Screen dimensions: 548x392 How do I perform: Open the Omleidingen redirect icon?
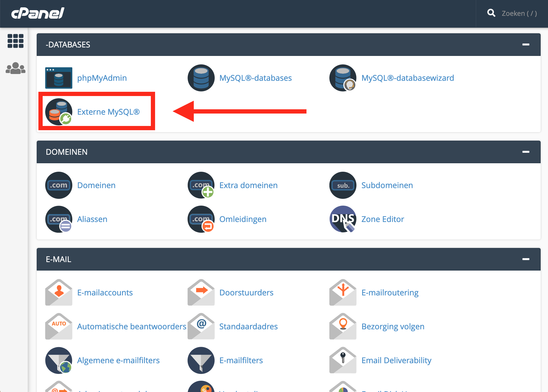201,219
